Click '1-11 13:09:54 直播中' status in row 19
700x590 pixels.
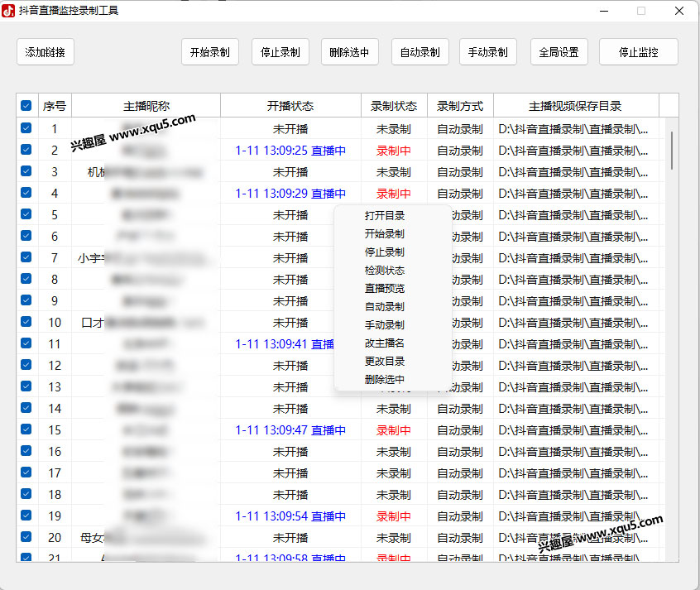point(290,516)
